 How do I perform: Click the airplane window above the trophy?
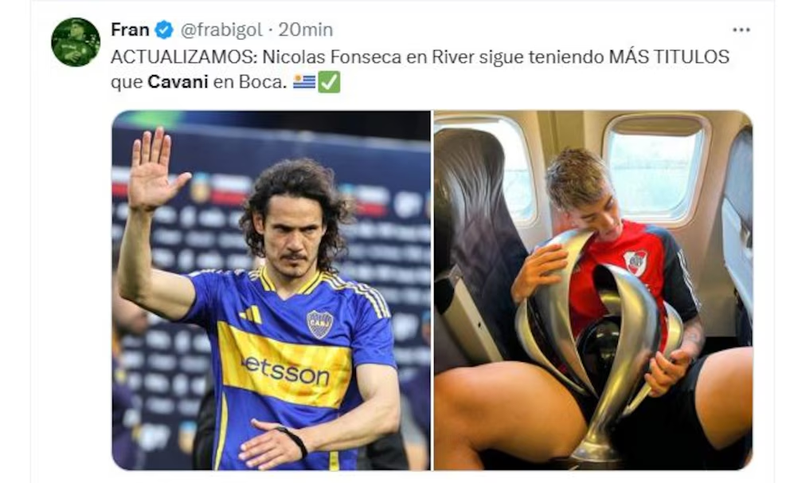656,170
